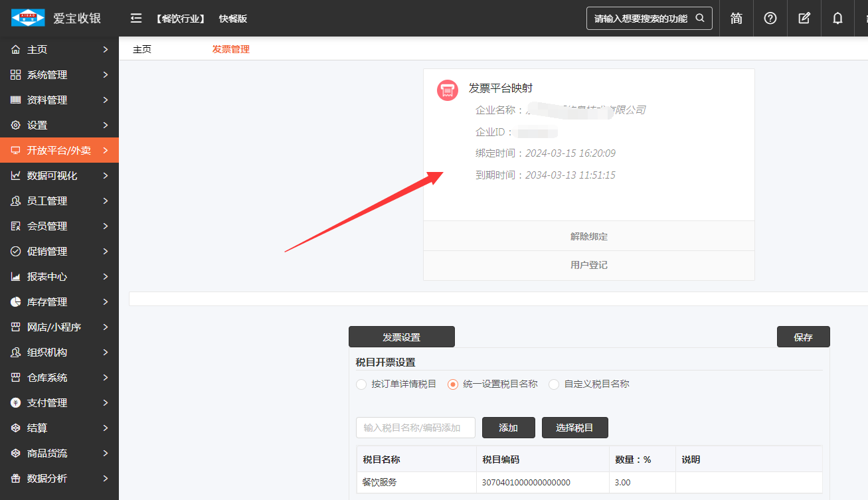Select the 统一设置税目名称 radio option
The height and width of the screenshot is (500, 868).
point(453,384)
